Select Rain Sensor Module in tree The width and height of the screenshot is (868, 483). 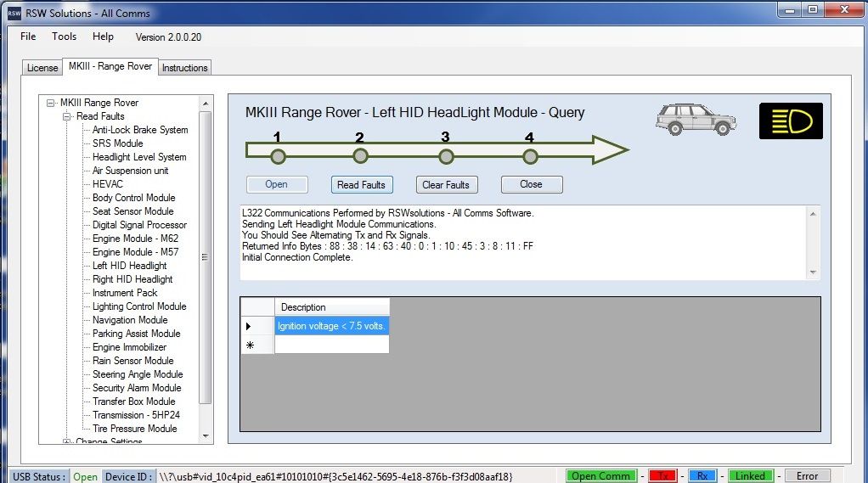(132, 361)
